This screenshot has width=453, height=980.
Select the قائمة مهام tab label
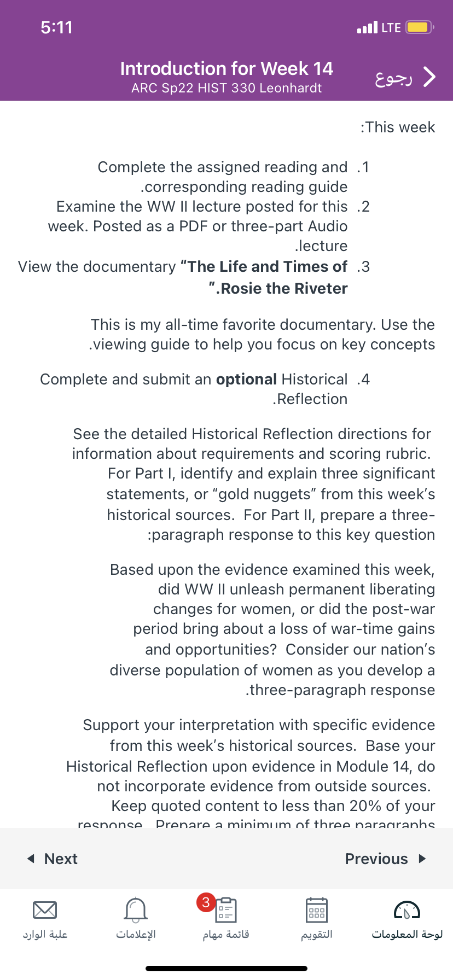[226, 934]
